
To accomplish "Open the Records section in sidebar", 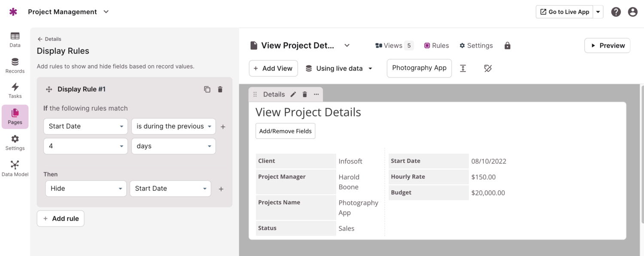I will (15, 66).
